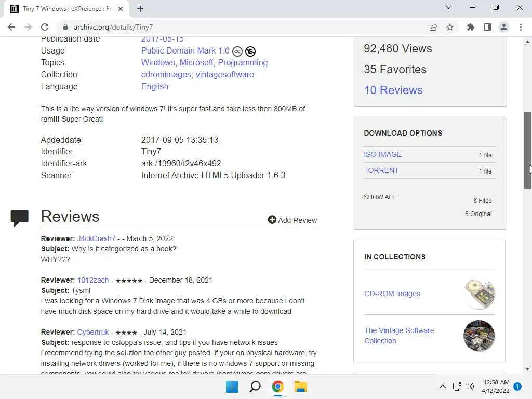Open the Windows topic link

click(158, 62)
